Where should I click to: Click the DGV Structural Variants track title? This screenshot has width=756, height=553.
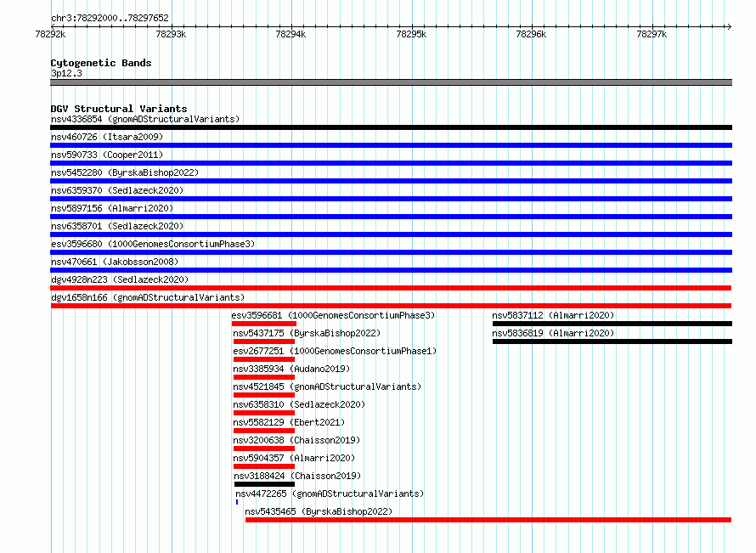pyautogui.click(x=119, y=109)
